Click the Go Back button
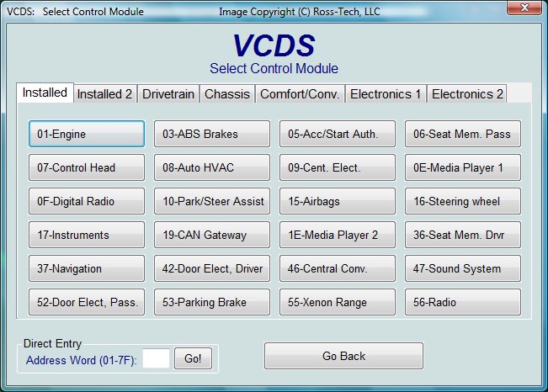This screenshot has height=392, width=548. coord(344,356)
